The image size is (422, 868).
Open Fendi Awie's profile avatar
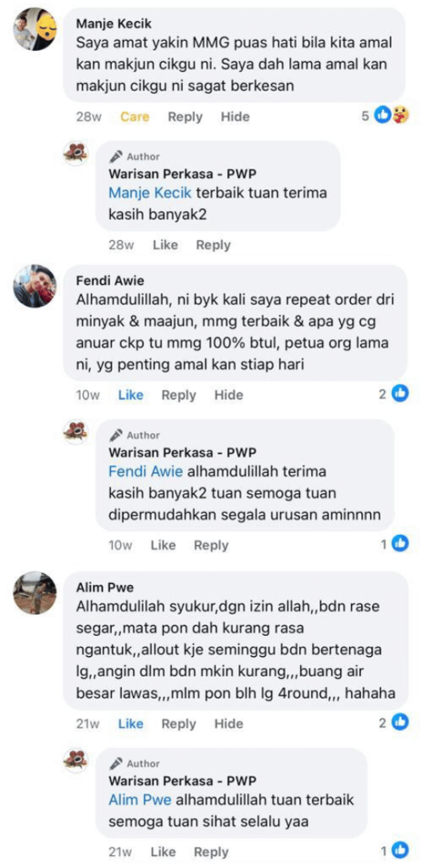35,286
